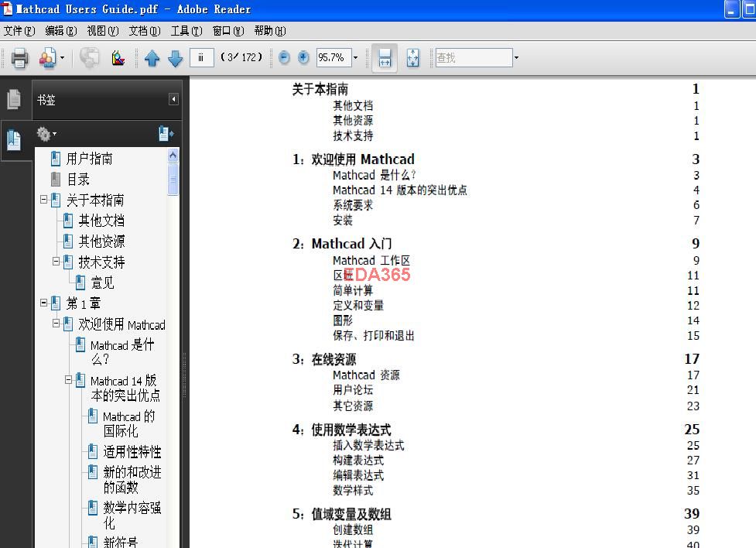Click the 2: Mathcad 入门 contents heading
756x548 pixels.
click(x=342, y=244)
